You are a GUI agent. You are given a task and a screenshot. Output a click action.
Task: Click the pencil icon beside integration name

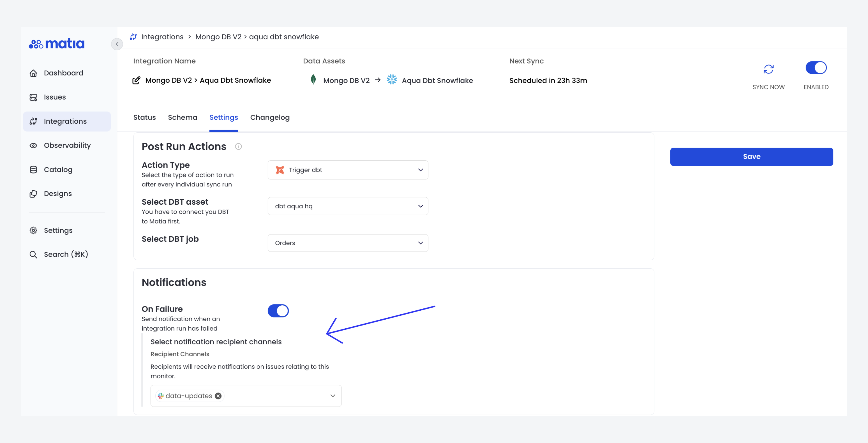pyautogui.click(x=136, y=80)
